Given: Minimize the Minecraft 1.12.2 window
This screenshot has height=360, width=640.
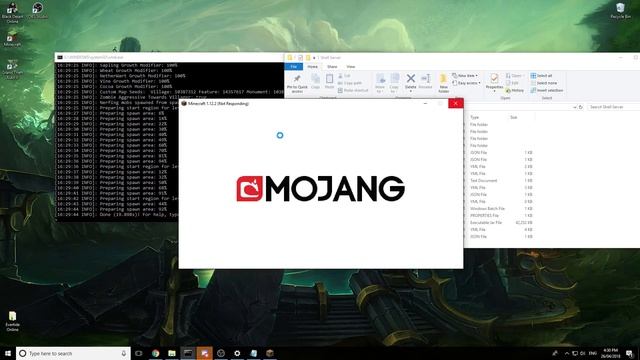Looking at the screenshot, I should [425, 104].
